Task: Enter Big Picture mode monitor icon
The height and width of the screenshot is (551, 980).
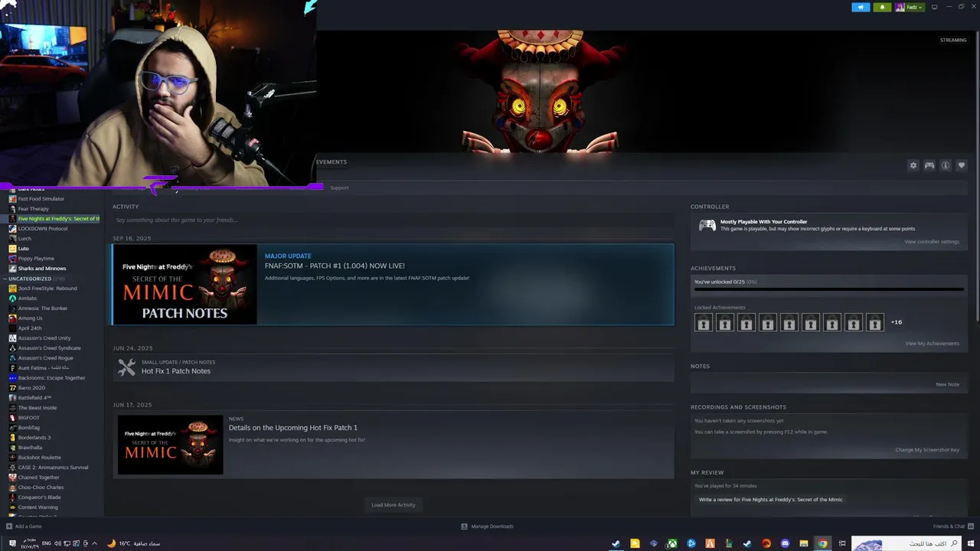Action: point(934,7)
